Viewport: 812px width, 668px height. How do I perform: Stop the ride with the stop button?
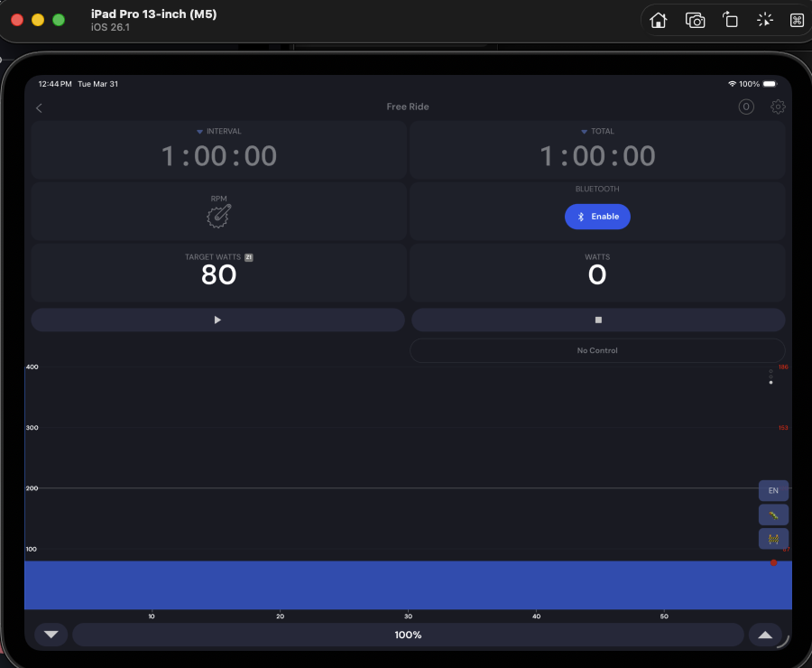point(598,320)
